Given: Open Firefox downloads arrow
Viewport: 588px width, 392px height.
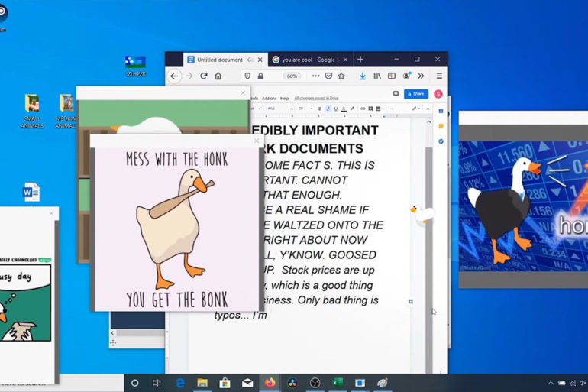Looking at the screenshot, I should (362, 76).
